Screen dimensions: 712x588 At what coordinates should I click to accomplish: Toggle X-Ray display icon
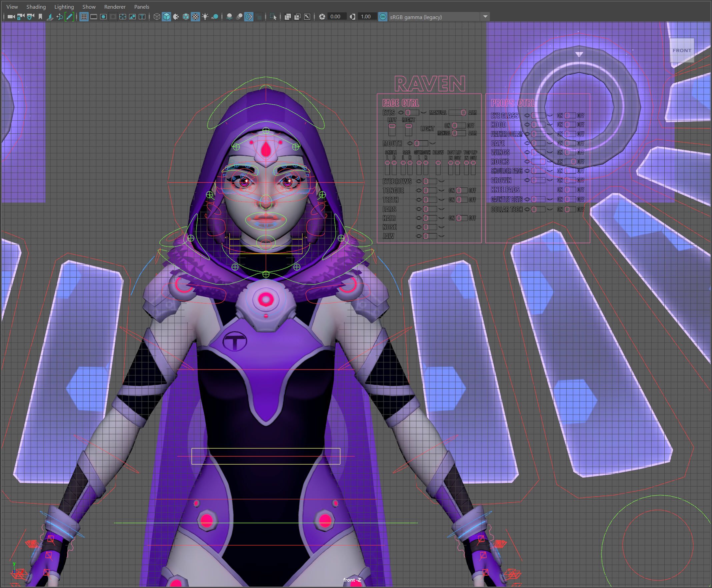[x=288, y=17]
